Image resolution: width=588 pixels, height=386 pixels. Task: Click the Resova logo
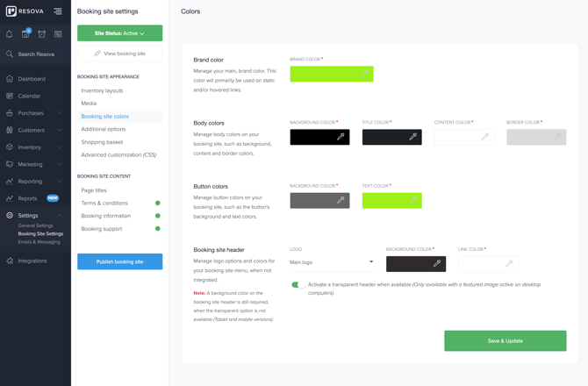25,11
